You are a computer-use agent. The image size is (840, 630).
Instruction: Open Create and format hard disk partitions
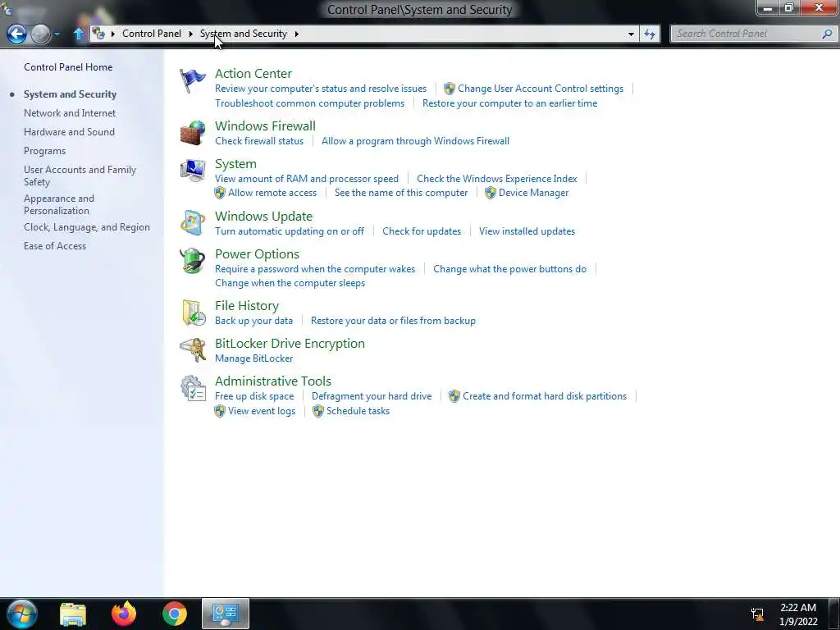pyautogui.click(x=545, y=396)
